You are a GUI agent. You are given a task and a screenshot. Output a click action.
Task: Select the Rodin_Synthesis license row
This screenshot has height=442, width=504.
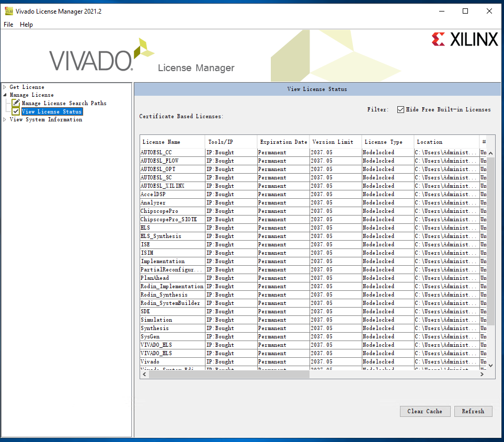(x=313, y=294)
